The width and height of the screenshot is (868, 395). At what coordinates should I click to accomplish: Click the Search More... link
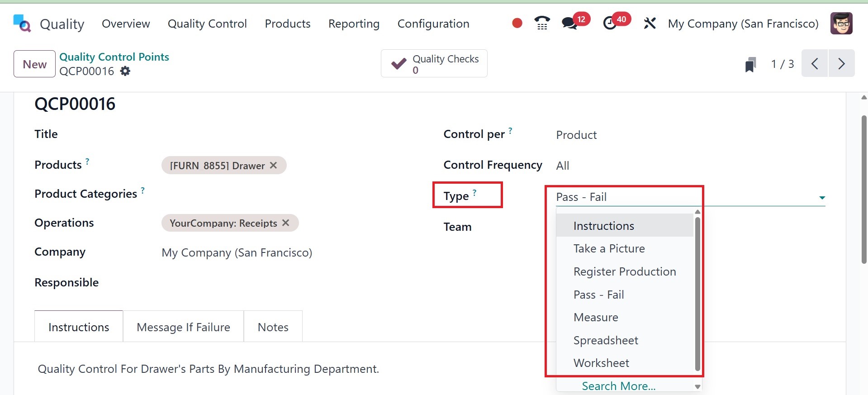click(618, 386)
